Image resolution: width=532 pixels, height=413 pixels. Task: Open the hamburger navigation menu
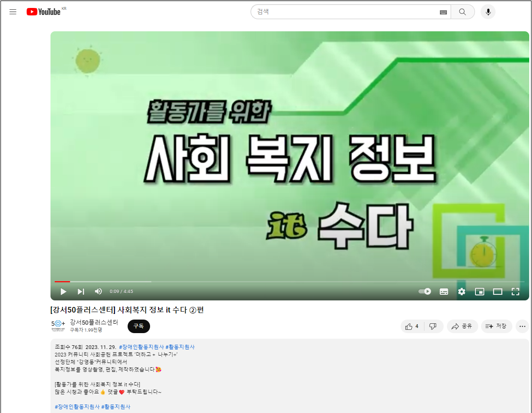[13, 12]
